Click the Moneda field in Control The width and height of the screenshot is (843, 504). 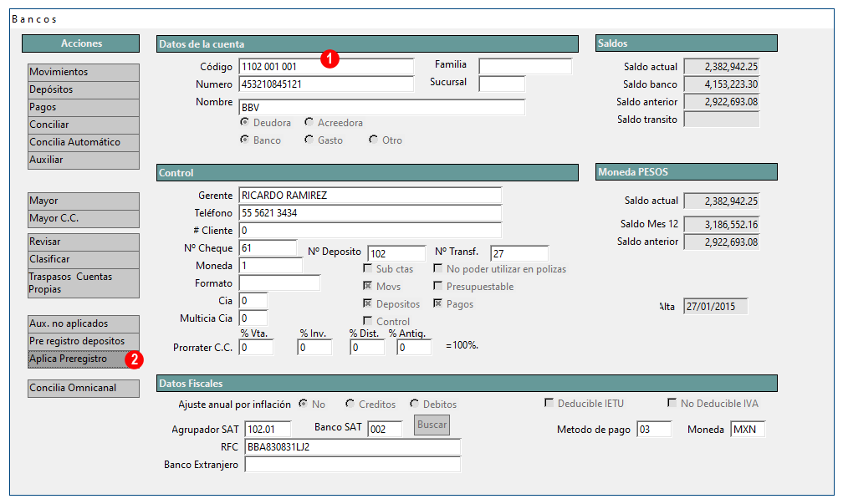(x=271, y=266)
